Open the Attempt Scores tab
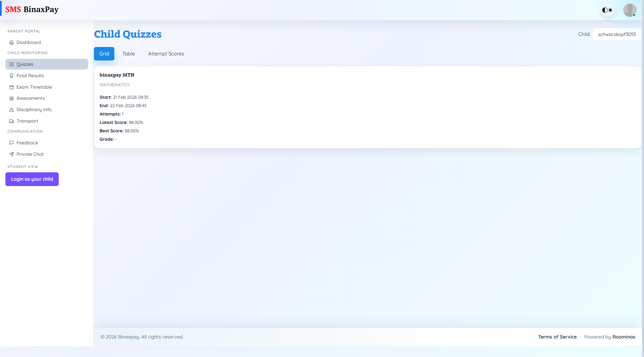 coord(166,54)
